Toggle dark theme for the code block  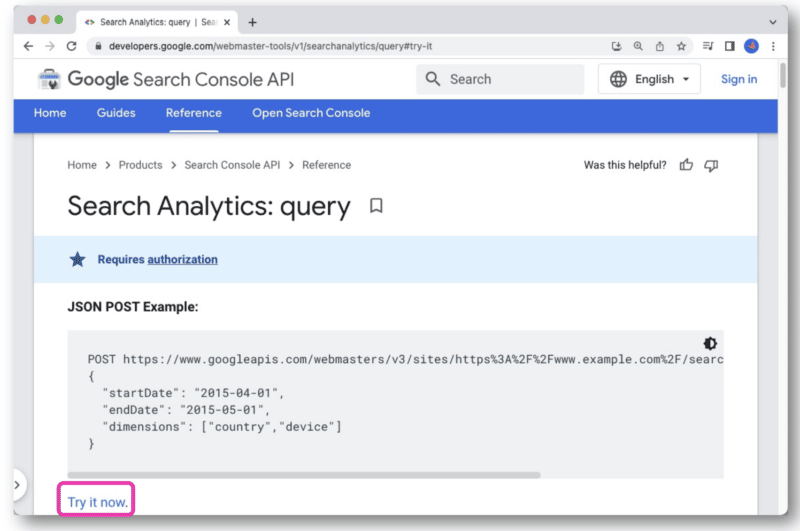pos(710,343)
